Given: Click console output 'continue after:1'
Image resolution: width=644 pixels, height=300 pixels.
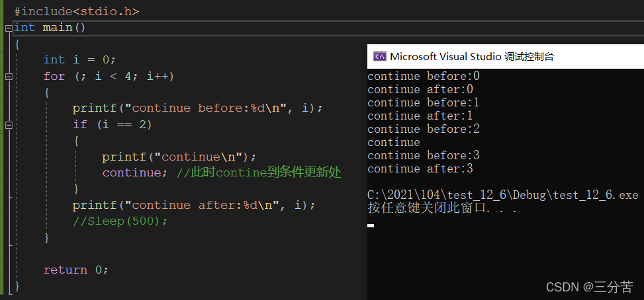Looking at the screenshot, I should 420,116.
